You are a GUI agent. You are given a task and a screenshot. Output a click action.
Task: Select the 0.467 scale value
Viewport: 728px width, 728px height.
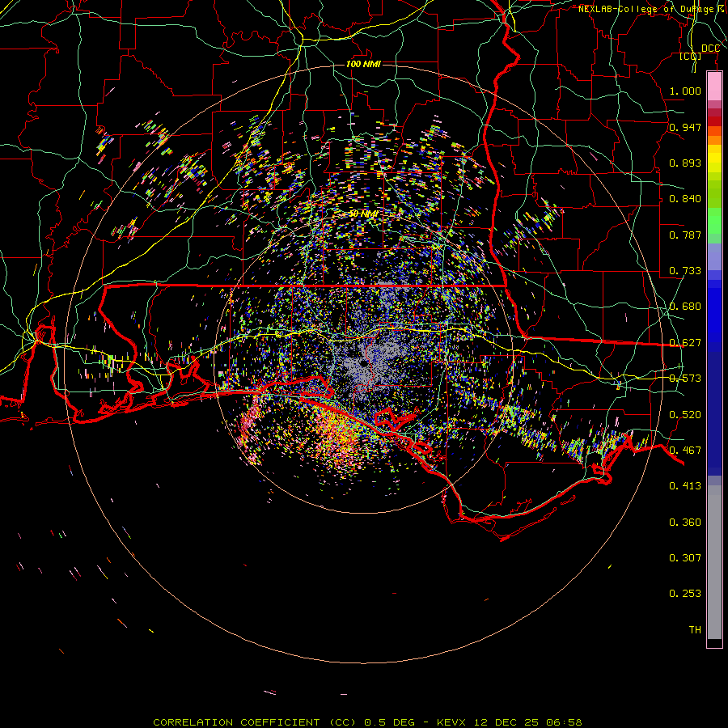coord(685,451)
